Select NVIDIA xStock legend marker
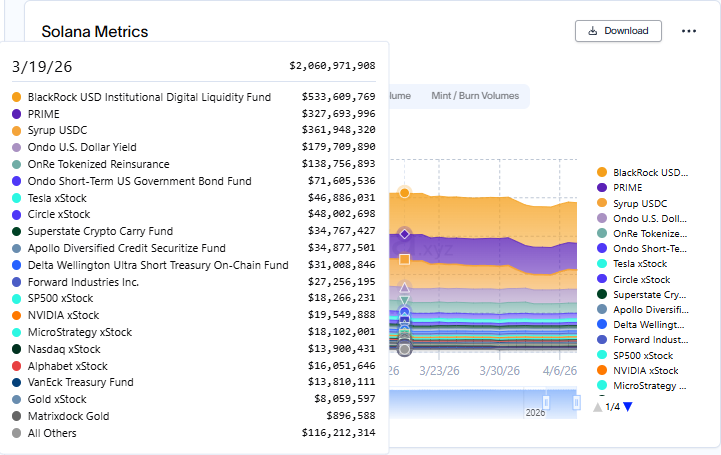The height and width of the screenshot is (455, 721). coord(601,370)
